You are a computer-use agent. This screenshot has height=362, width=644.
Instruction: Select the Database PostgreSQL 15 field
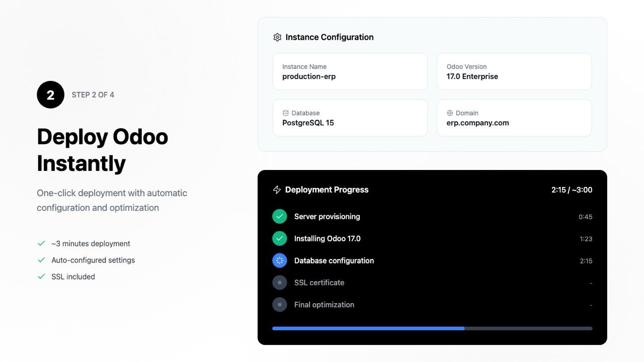(x=350, y=118)
